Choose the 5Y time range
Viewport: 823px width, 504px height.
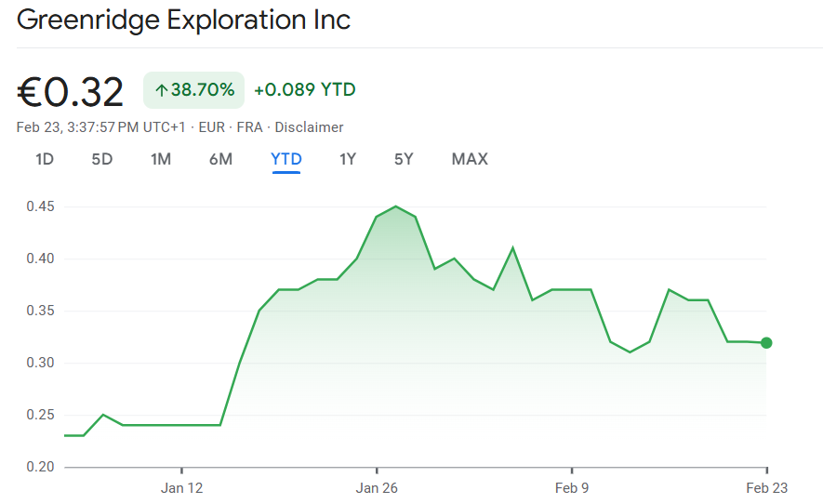tap(404, 159)
